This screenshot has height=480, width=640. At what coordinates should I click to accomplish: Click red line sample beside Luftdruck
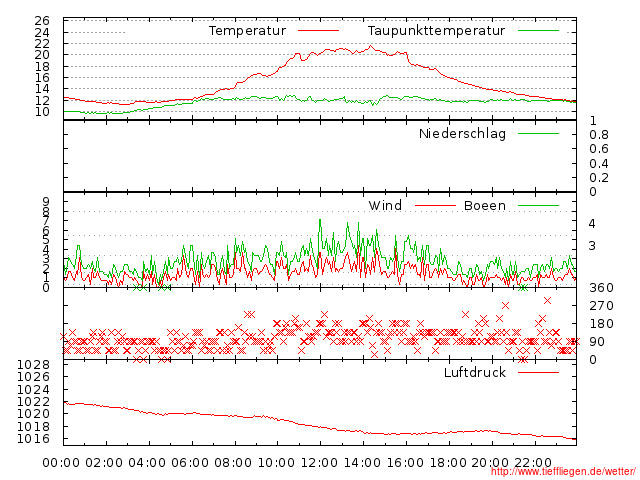(538, 372)
